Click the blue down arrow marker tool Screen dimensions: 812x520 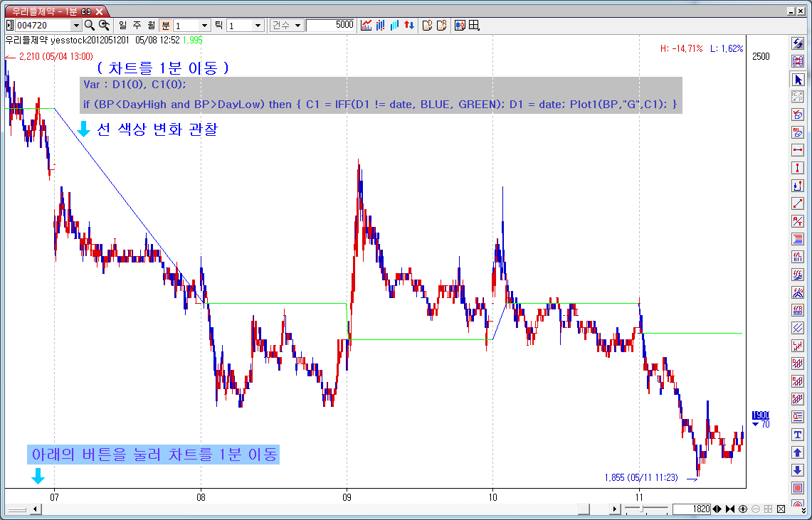point(798,470)
